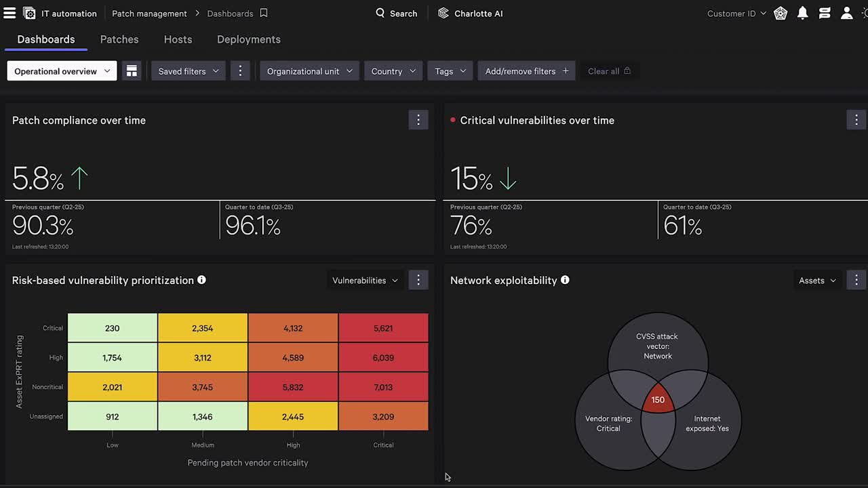Select the 5,621 critical heatmap cell
Image resolution: width=868 pixels, height=488 pixels.
[x=383, y=328]
